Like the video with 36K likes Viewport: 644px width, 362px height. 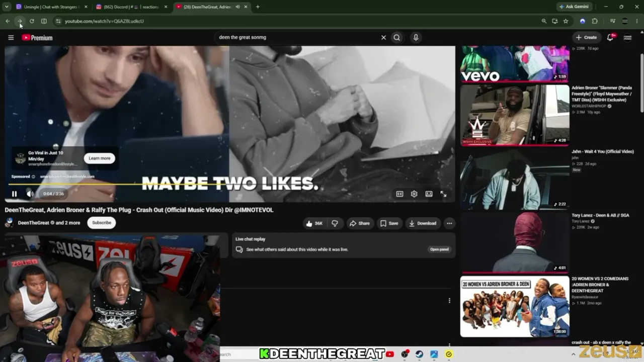[314, 223]
